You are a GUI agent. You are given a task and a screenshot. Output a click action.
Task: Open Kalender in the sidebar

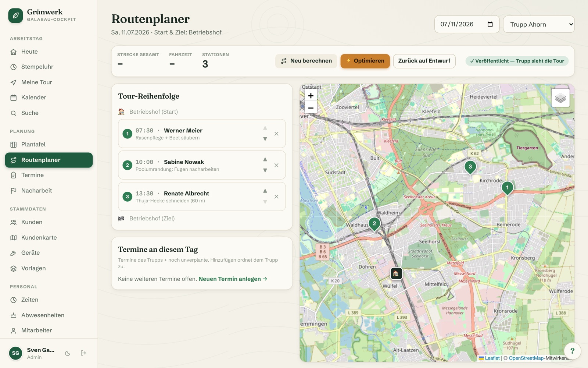(x=49, y=98)
